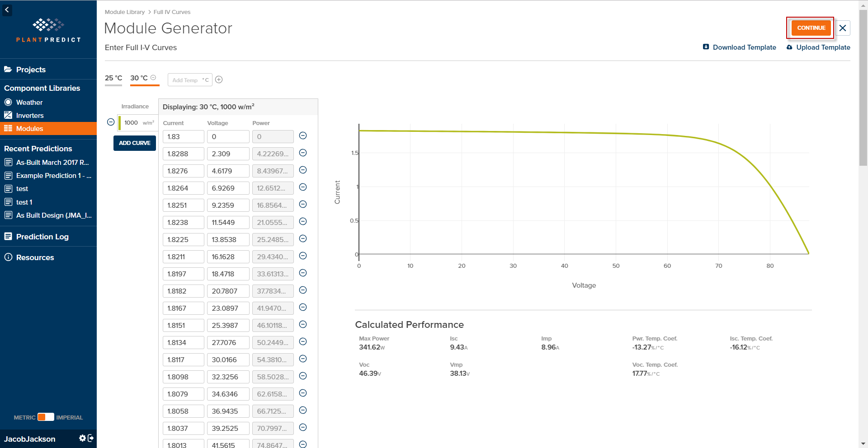Open Projects folder icon in sidebar
Viewport: 868px width, 448px height.
coord(8,69)
